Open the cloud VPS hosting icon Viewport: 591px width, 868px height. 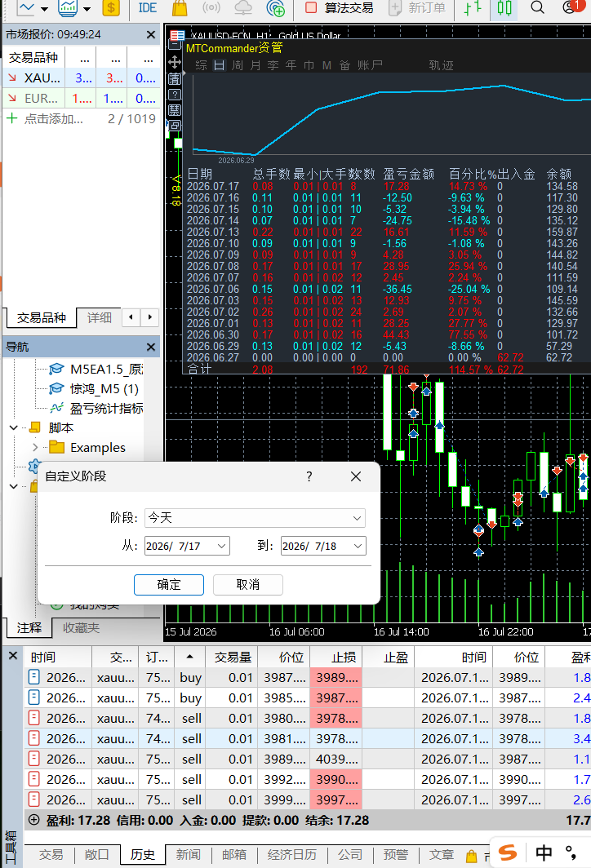[x=242, y=8]
